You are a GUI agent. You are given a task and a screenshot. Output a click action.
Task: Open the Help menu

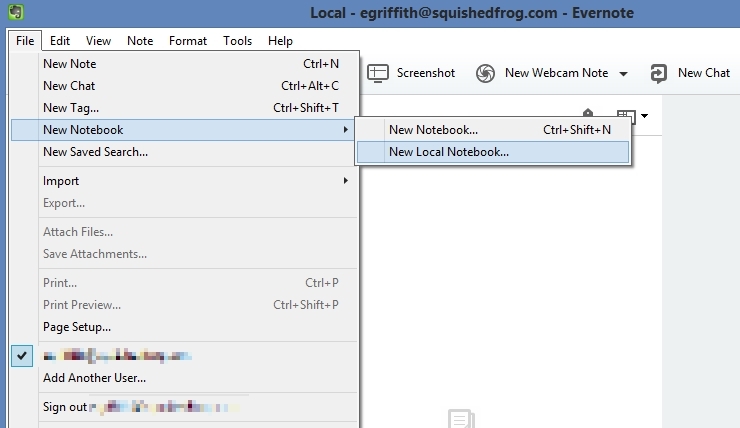click(280, 41)
